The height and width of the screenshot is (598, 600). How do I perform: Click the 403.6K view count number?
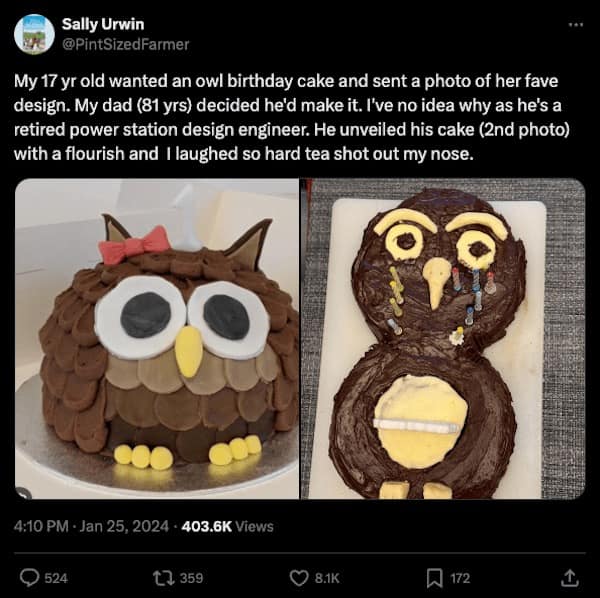[x=205, y=526]
